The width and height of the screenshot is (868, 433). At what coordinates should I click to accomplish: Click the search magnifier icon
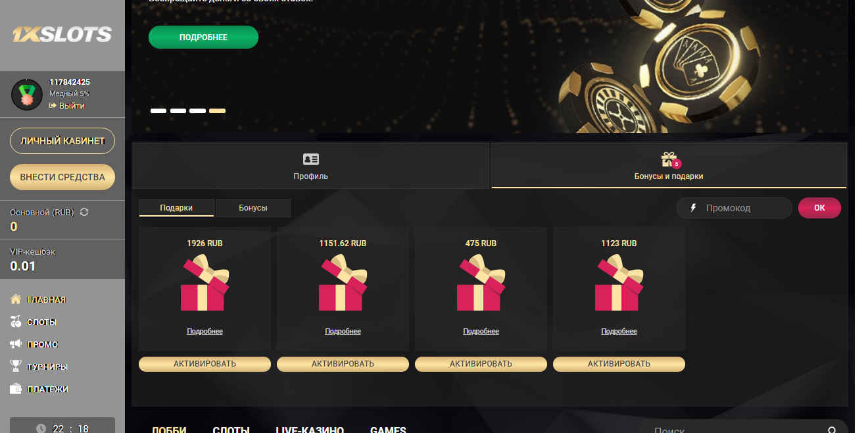[x=832, y=430]
